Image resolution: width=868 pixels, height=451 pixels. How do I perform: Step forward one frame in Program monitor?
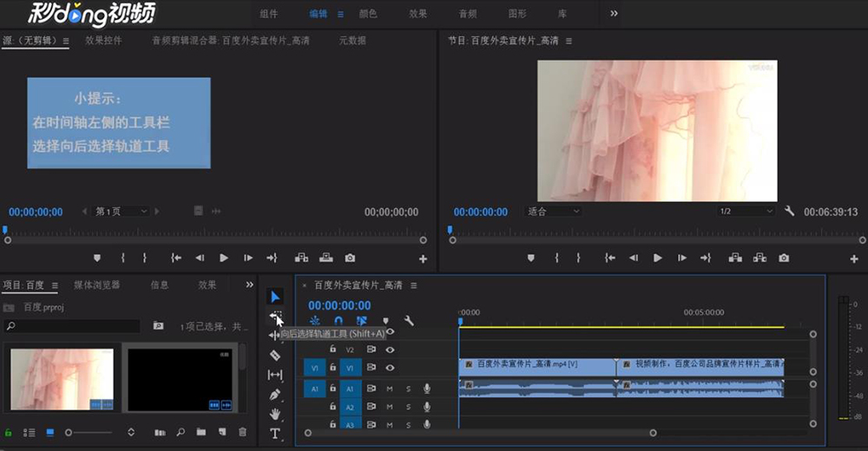tap(682, 258)
